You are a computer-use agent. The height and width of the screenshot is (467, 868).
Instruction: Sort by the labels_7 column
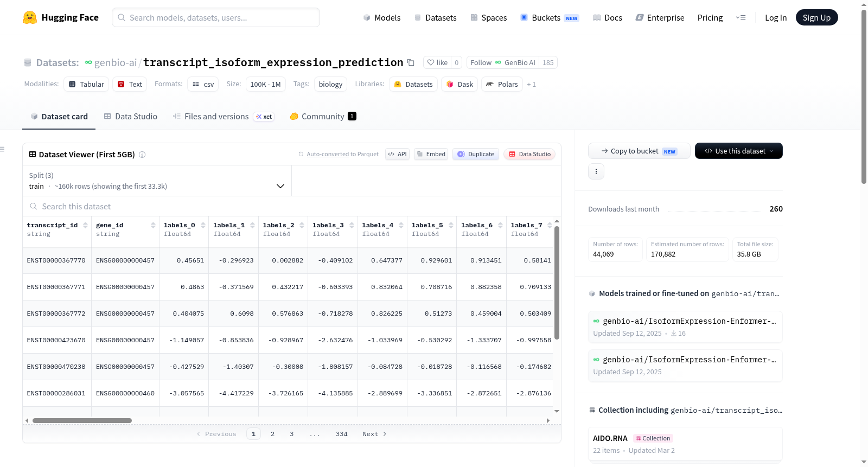click(x=550, y=225)
